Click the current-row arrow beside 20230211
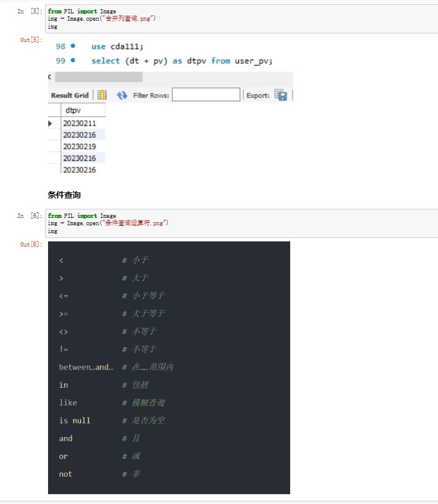Viewport: 438px width, 504px height. 50,124
